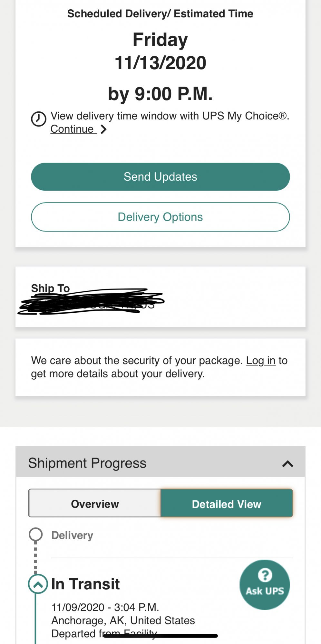The image size is (321, 644).
Task: Click the Log in link
Action: click(x=260, y=361)
